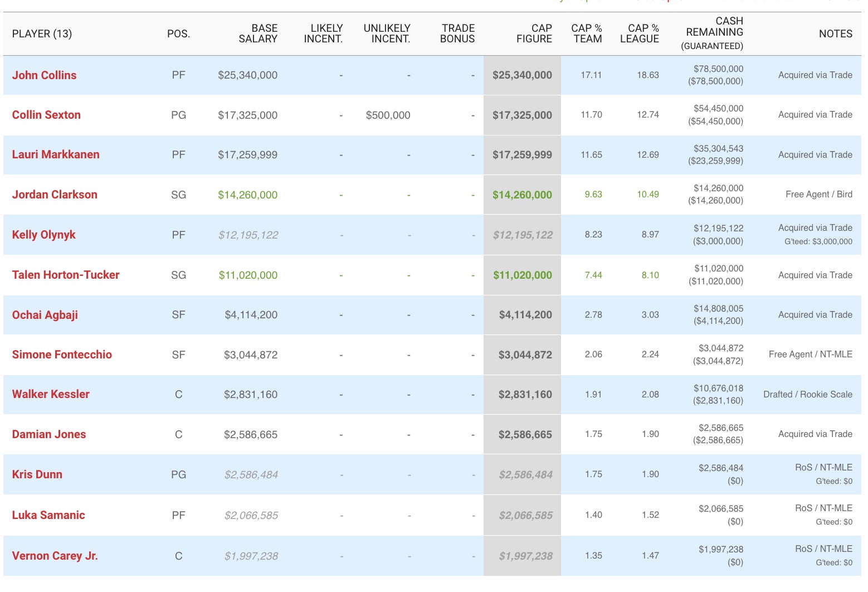
Task: Open Kelly Olynyk contract details
Action: point(43,235)
